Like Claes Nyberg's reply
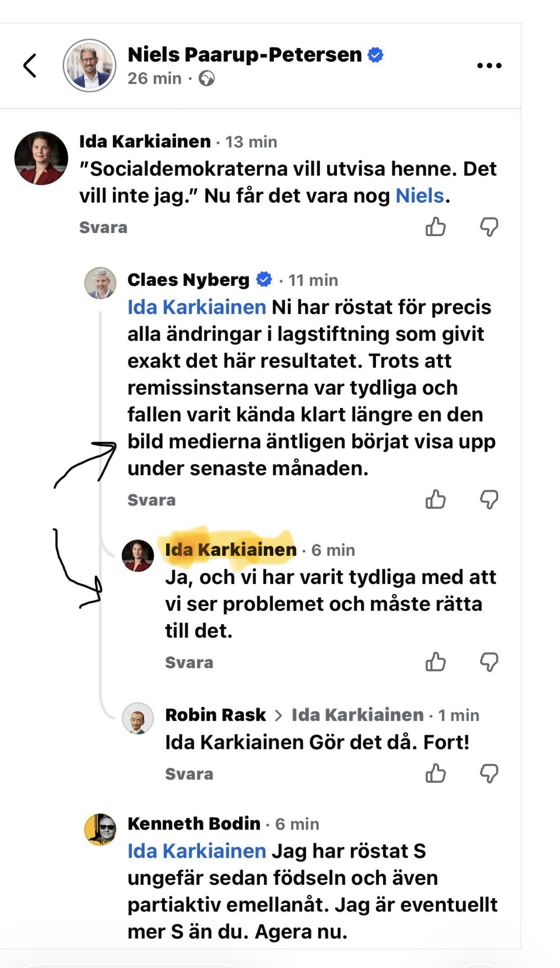Viewport: 560px width, 968px height. (x=435, y=499)
